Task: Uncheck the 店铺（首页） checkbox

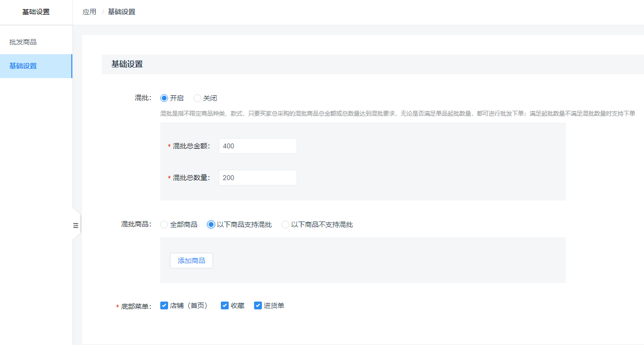Action: 164,305
